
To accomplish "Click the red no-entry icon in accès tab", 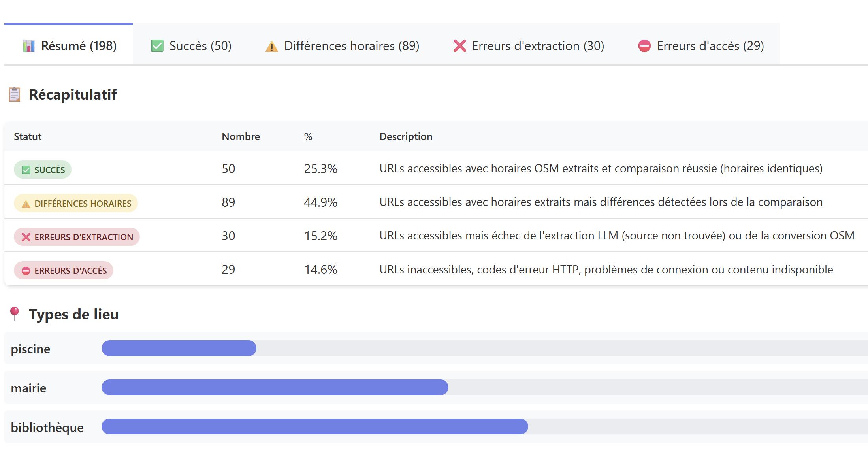I will [644, 46].
